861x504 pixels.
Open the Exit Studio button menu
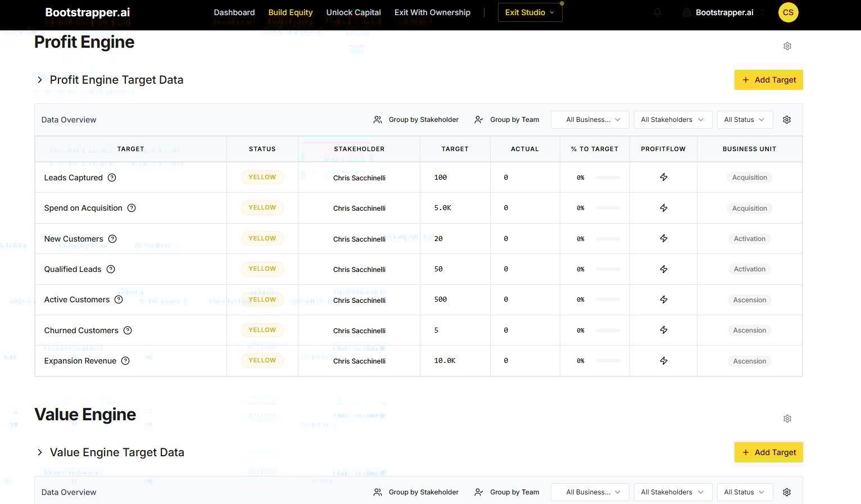pyautogui.click(x=529, y=12)
